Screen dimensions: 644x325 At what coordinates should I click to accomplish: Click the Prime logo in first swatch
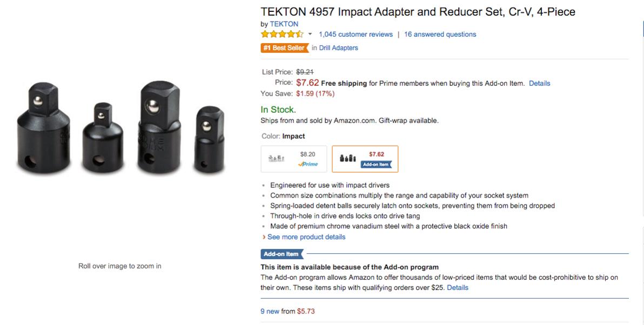click(308, 164)
